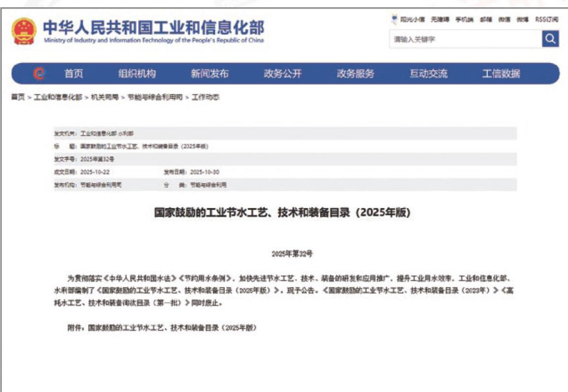Screen dimensions: 568x392
Task: Open the 手机端 mobile version link
Action: tap(465, 20)
